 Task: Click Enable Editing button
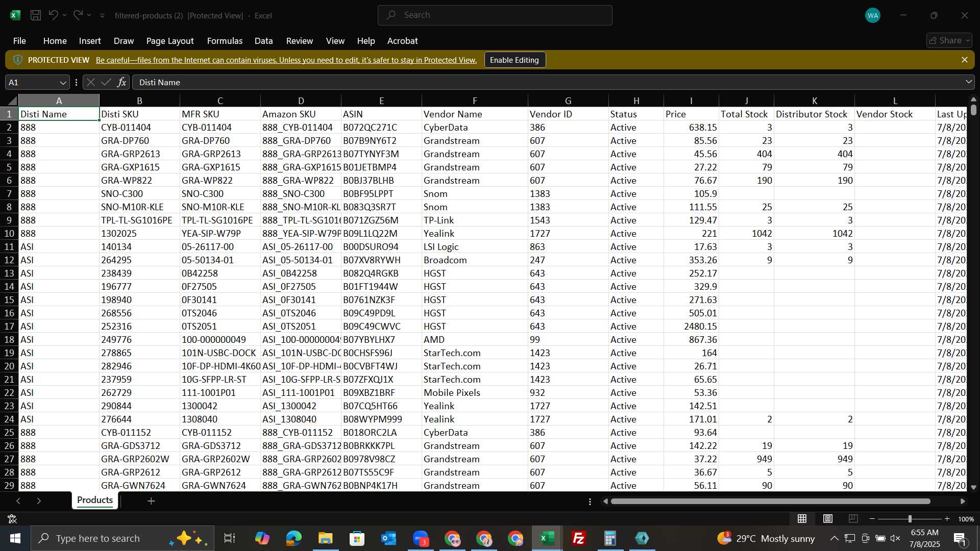click(x=514, y=60)
